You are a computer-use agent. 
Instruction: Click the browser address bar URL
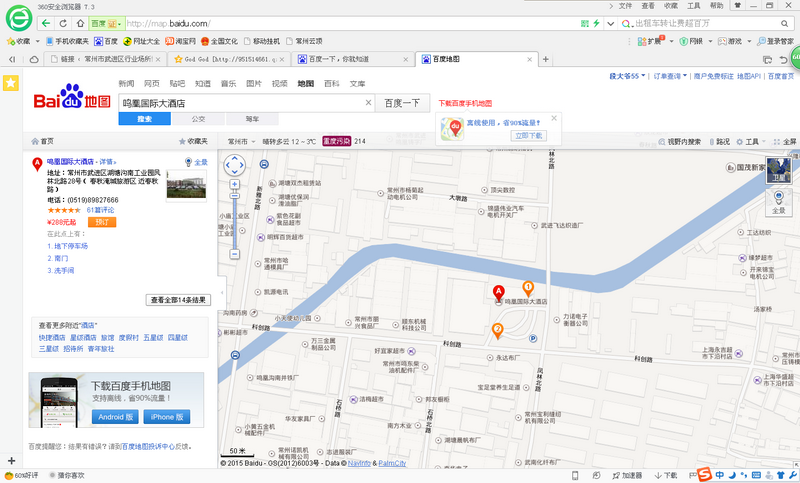coord(168,23)
